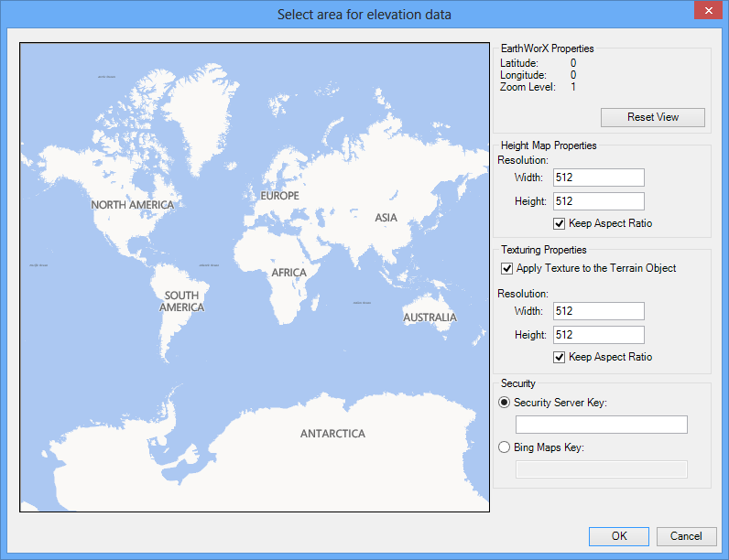729x560 pixels.
Task: Select Africa on the world map
Action: coord(288,273)
